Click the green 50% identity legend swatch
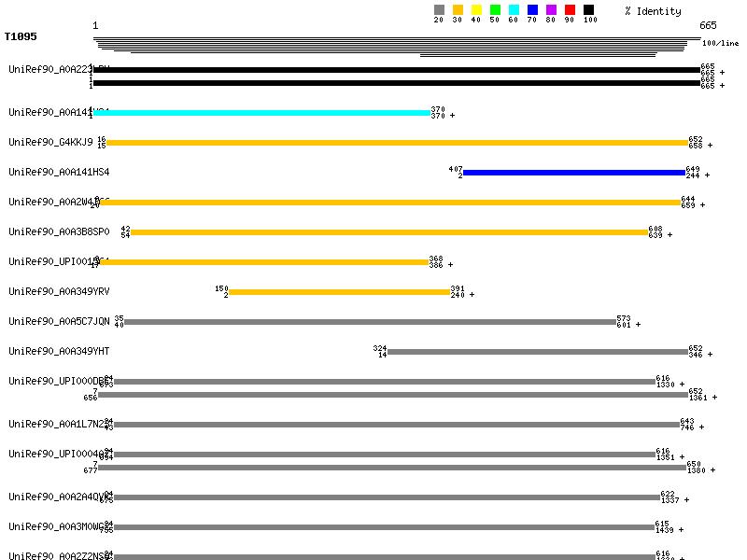The height and width of the screenshot is (560, 747). tap(495, 10)
